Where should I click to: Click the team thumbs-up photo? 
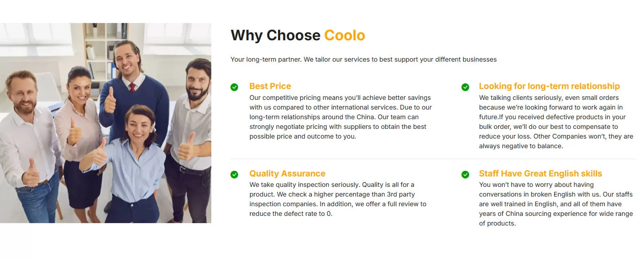(x=105, y=123)
